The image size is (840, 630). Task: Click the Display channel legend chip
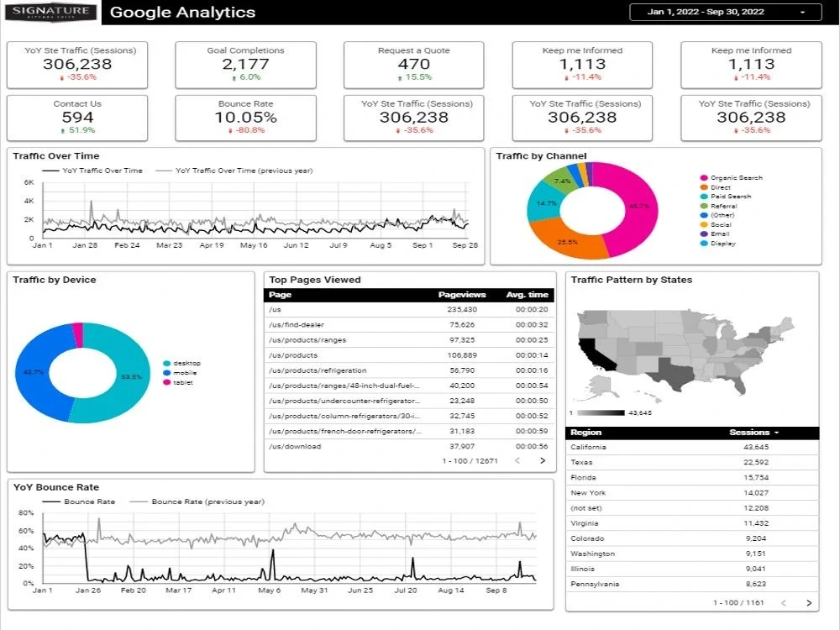[703, 243]
